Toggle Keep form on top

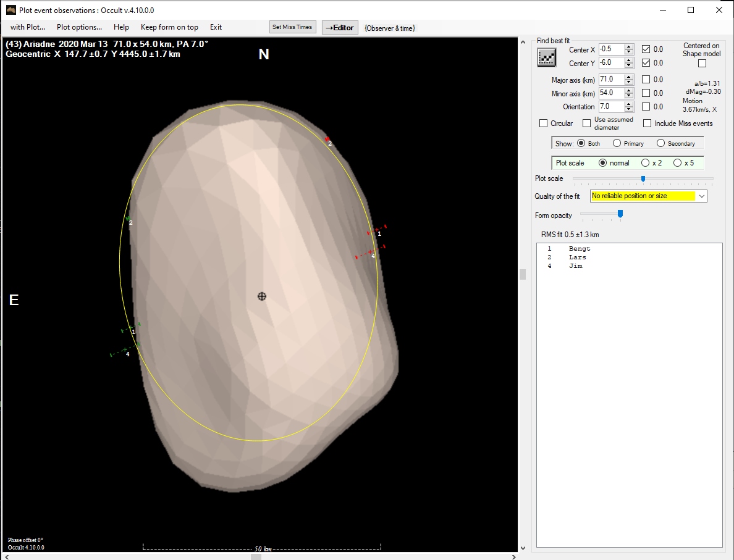click(x=169, y=27)
